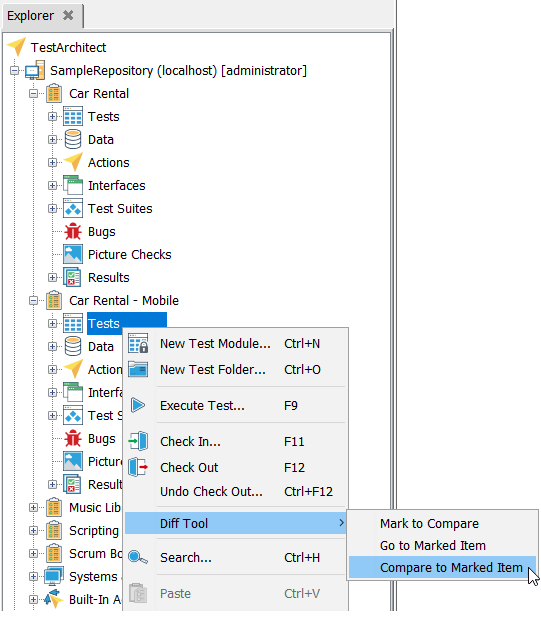Click the Search magnifier icon in context menu
The height and width of the screenshot is (620, 541).
[x=138, y=557]
